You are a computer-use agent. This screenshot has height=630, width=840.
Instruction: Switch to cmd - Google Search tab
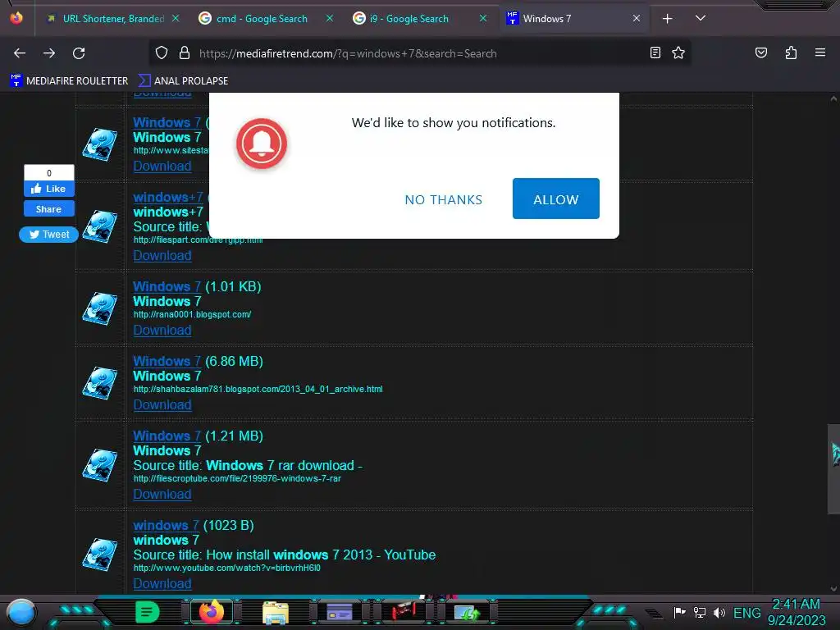262,19
